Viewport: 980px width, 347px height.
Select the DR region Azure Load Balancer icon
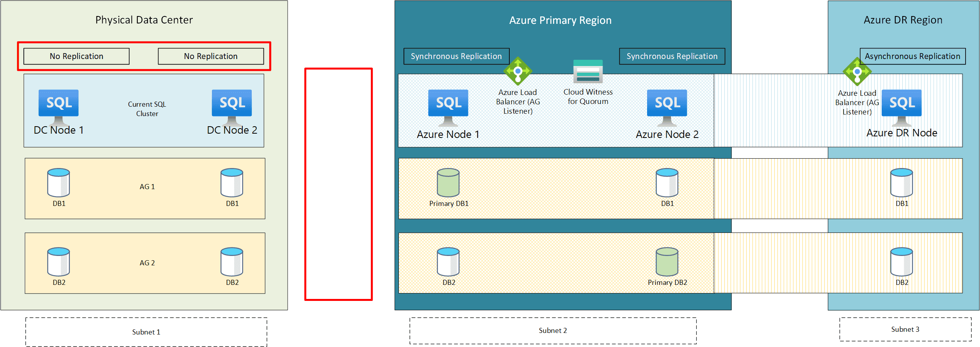(x=857, y=72)
